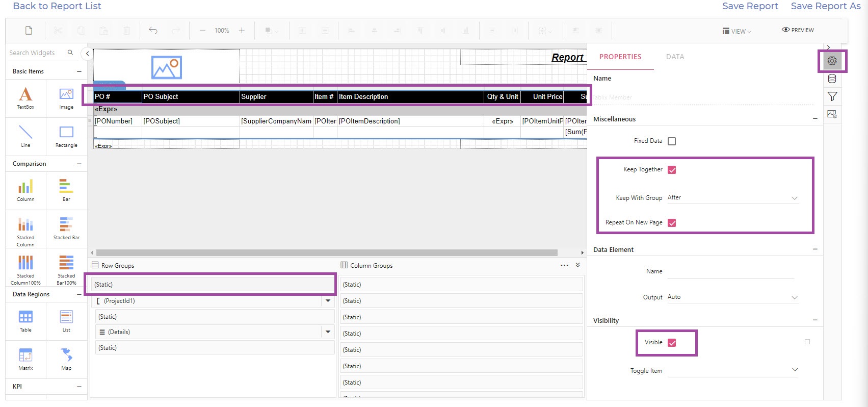Click the small square beside the Visible row
This screenshot has height=407, width=868.
click(807, 342)
